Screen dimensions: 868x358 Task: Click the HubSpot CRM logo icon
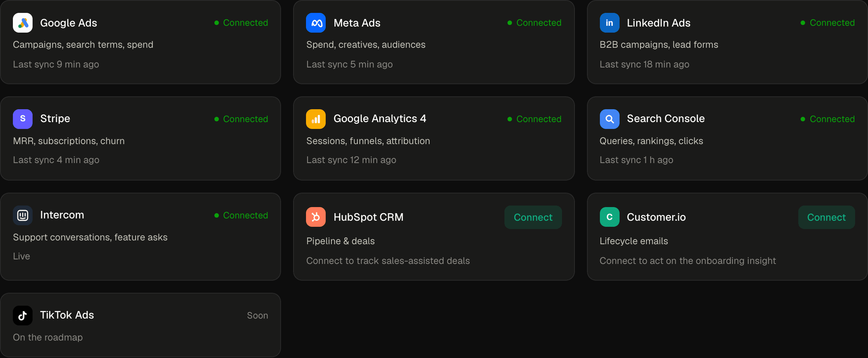tap(316, 217)
